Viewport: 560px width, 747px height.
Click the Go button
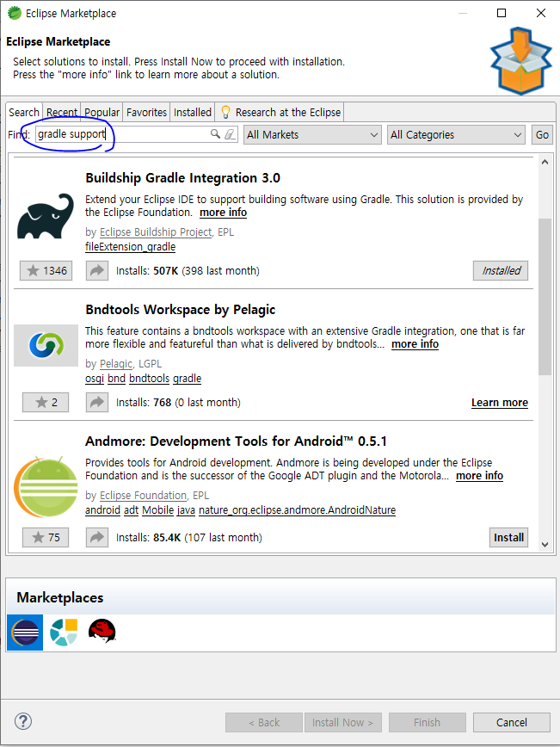click(542, 135)
